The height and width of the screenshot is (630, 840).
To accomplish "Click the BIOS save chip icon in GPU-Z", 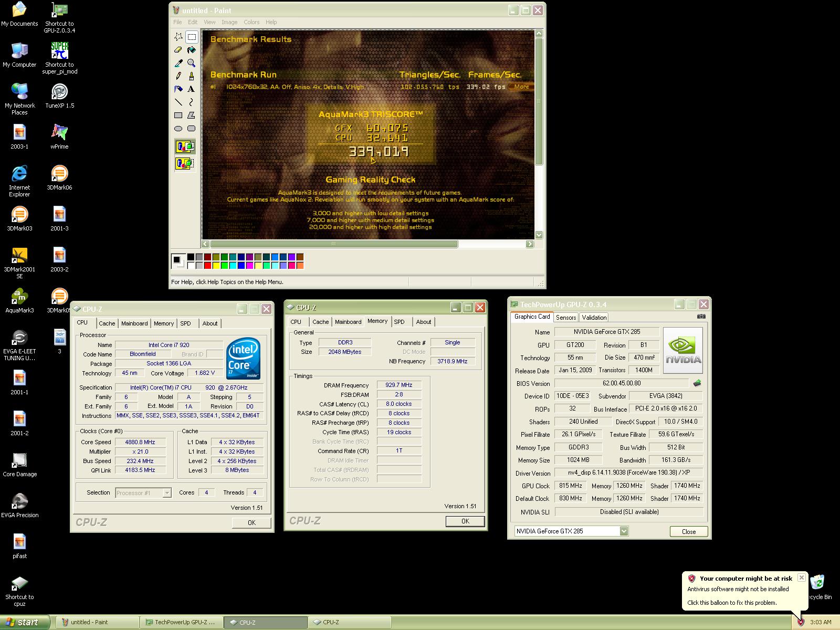I will 697,383.
